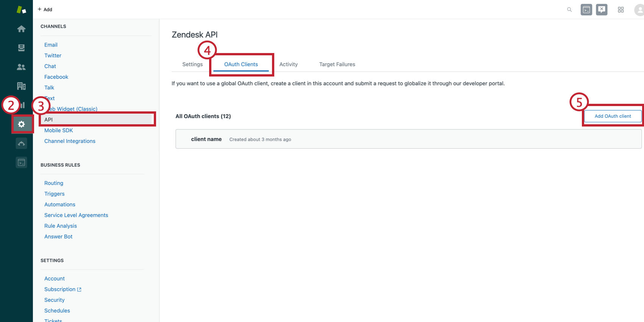Open the search magnifier icon in top bar

tap(569, 9)
